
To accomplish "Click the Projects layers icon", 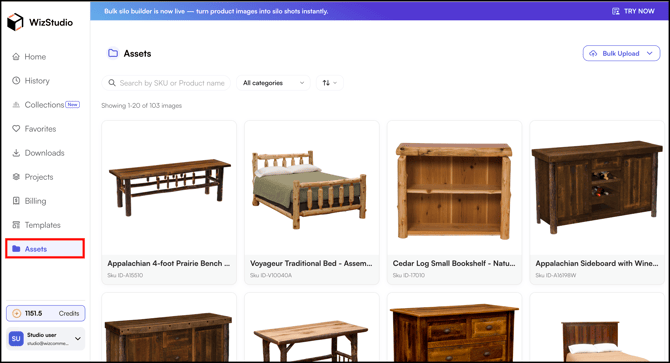I will pos(16,177).
